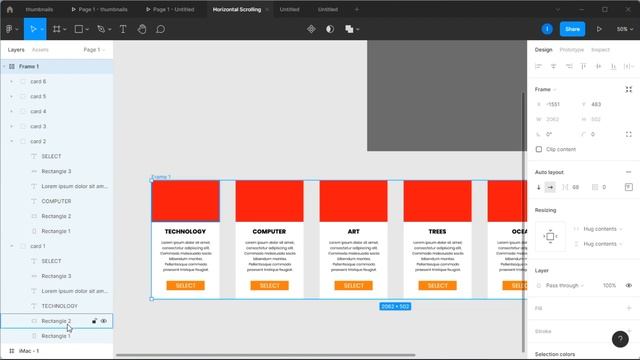Image resolution: width=640 pixels, height=360 pixels.
Task: Toggle lock on Rectangle 2 layer
Action: coord(94,321)
